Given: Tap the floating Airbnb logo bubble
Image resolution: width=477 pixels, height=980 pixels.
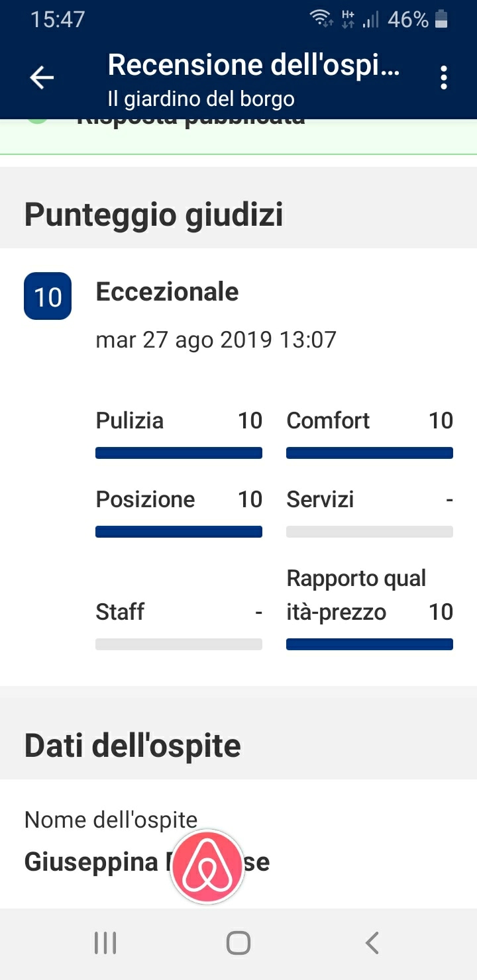Looking at the screenshot, I should (207, 867).
